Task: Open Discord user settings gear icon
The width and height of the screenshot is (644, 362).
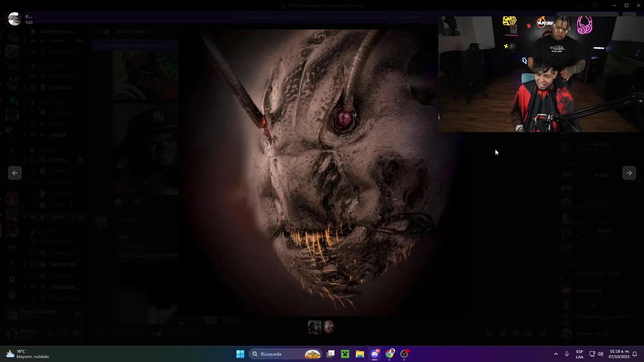Action: [x=76, y=333]
